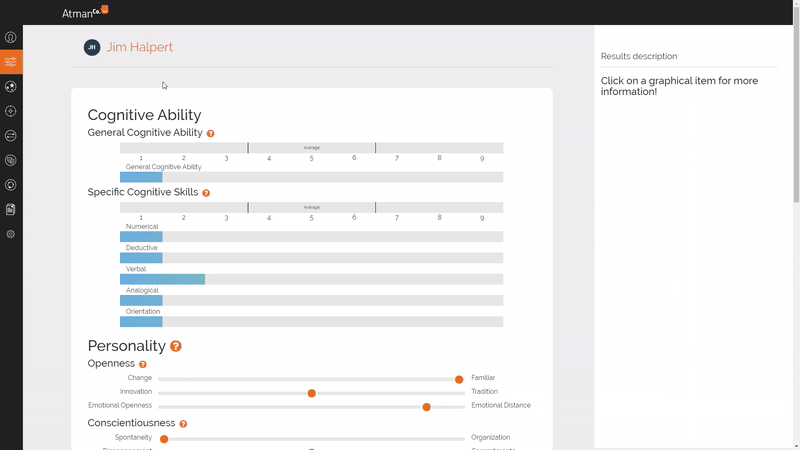Screen dimensions: 800x450
Task: Open the target crosshair sidebar icon
Action: (x=11, y=111)
